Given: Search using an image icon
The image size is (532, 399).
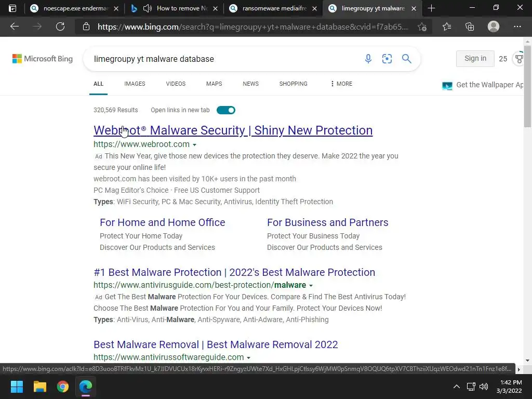Looking at the screenshot, I should pyautogui.click(x=387, y=59).
